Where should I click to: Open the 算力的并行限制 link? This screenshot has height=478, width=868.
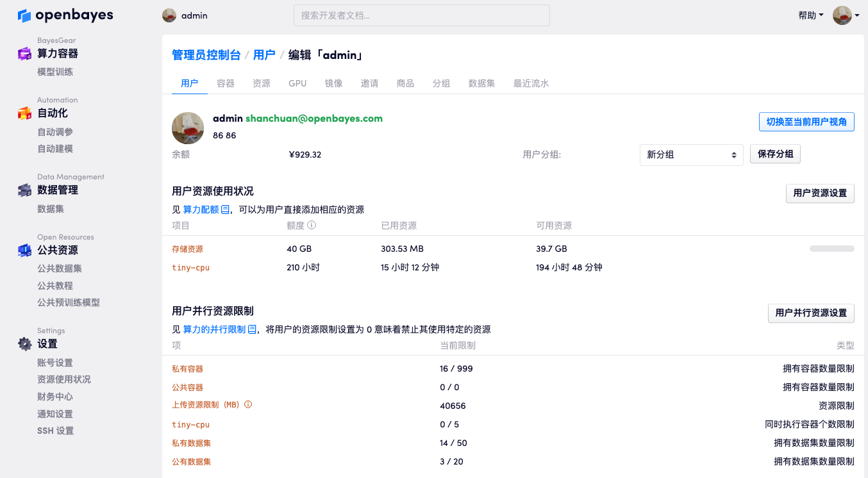click(214, 329)
